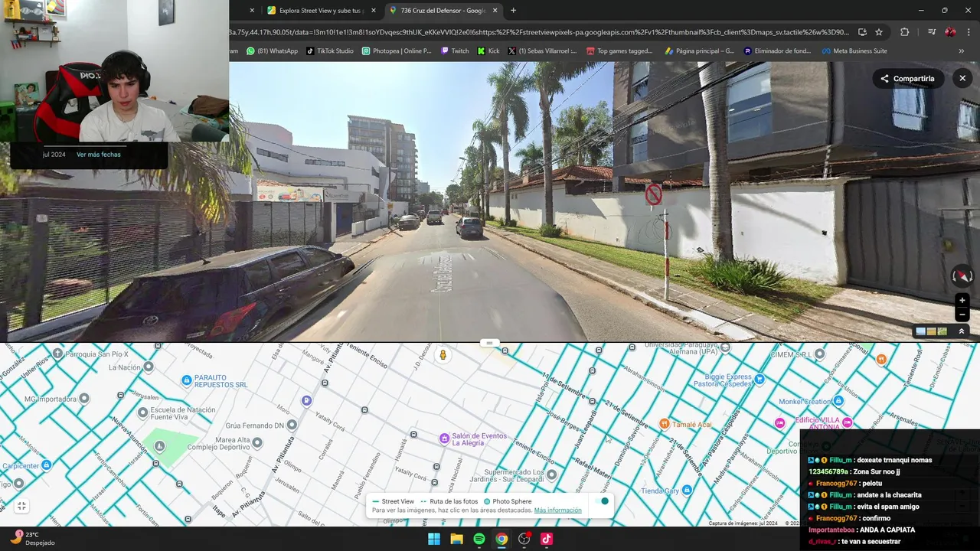
Task: Close the 736 Cruz del Defensor tab
Action: pyautogui.click(x=495, y=11)
